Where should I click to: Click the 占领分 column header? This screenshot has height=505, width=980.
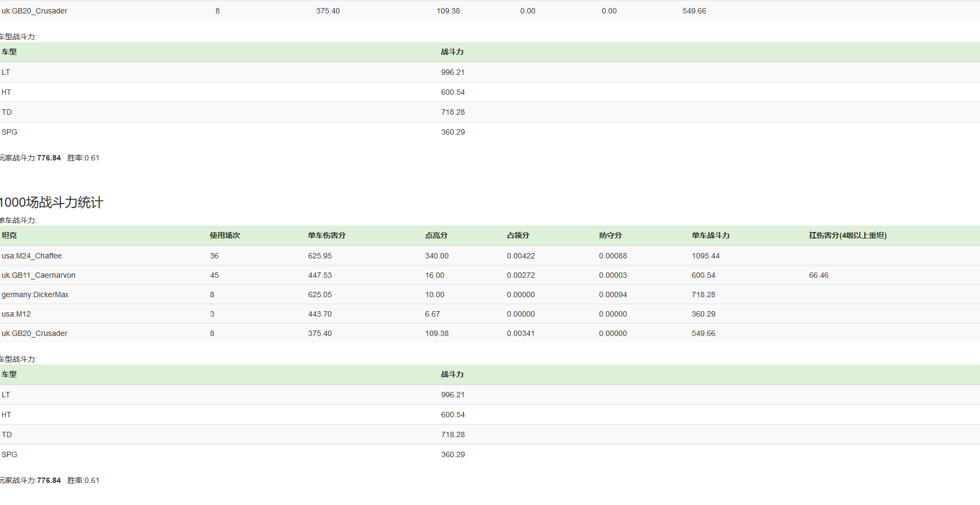[518, 235]
